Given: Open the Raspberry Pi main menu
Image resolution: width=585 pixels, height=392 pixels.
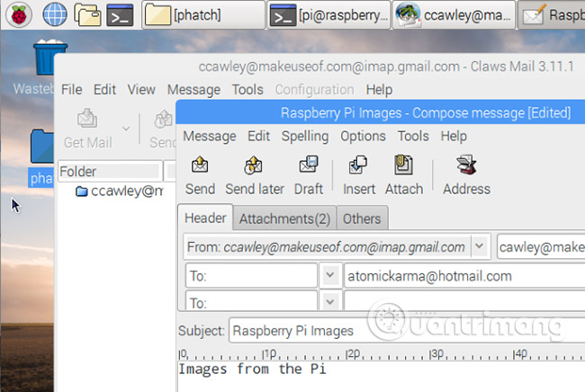Looking at the screenshot, I should pos(19,15).
